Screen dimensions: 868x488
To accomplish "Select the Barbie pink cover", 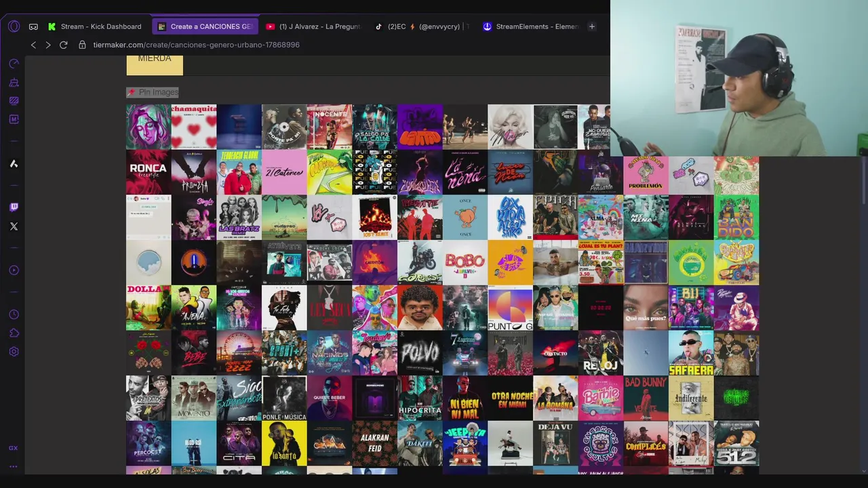I will click(x=601, y=399).
